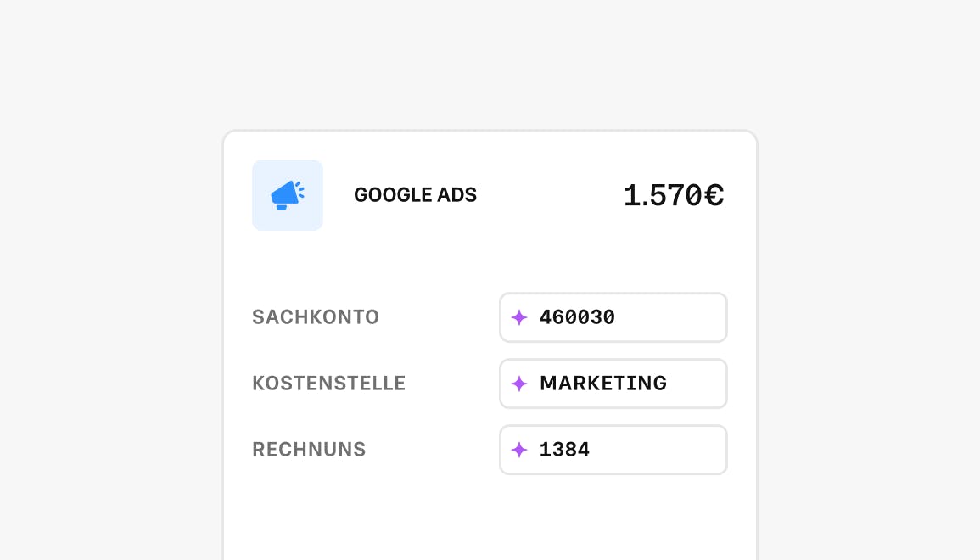Click the 1.570€ amount display
This screenshot has height=560, width=980.
pyautogui.click(x=674, y=195)
